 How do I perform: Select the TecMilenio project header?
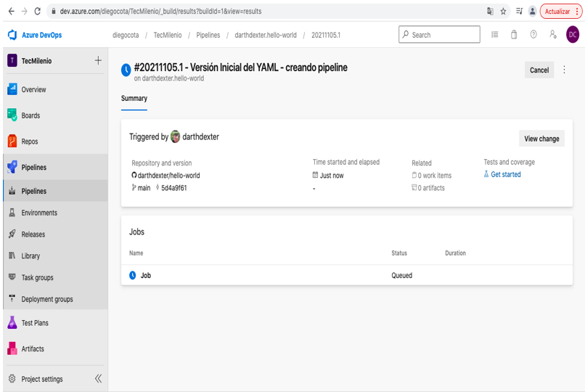point(36,61)
